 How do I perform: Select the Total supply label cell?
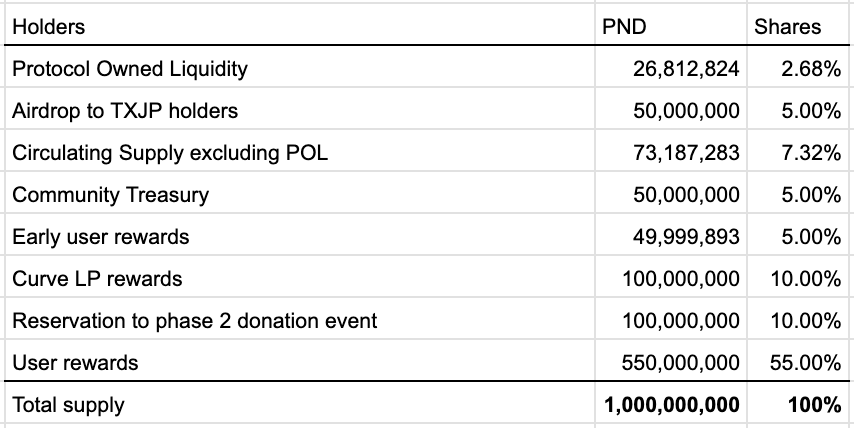[x=69, y=405]
